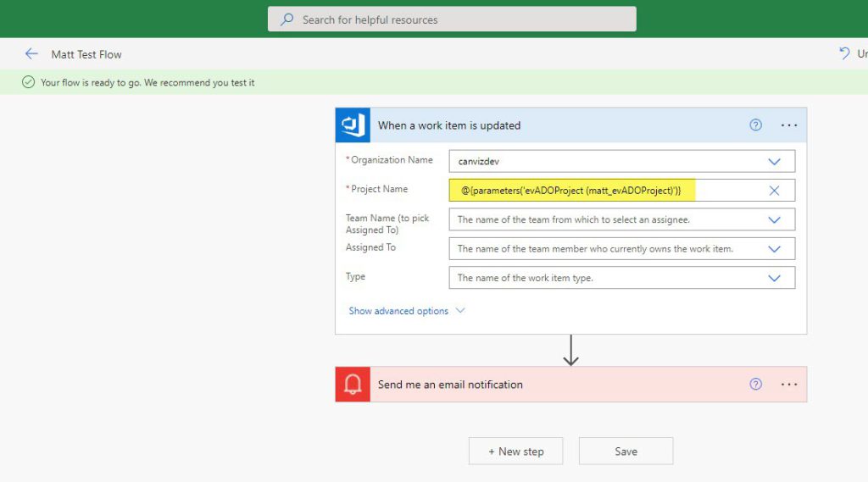Viewport: 868px width, 482px height.
Task: Save the flow
Action: [x=626, y=452]
